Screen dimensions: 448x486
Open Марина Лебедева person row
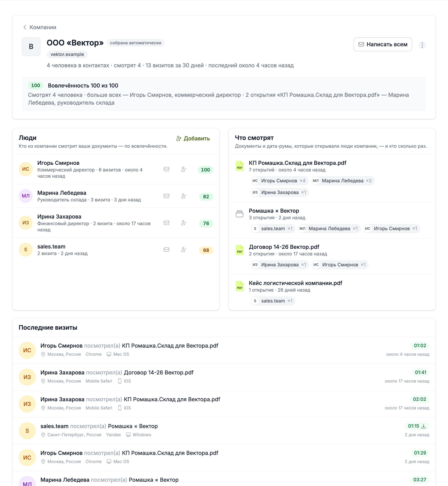coord(116,196)
